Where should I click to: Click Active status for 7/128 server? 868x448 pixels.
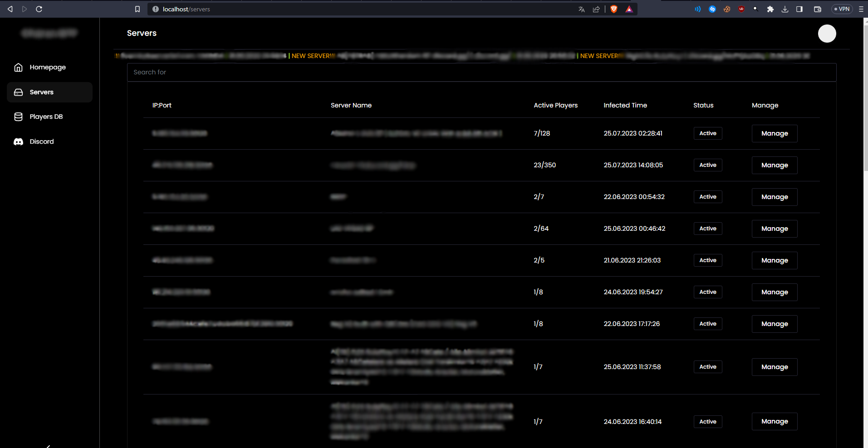click(x=708, y=133)
